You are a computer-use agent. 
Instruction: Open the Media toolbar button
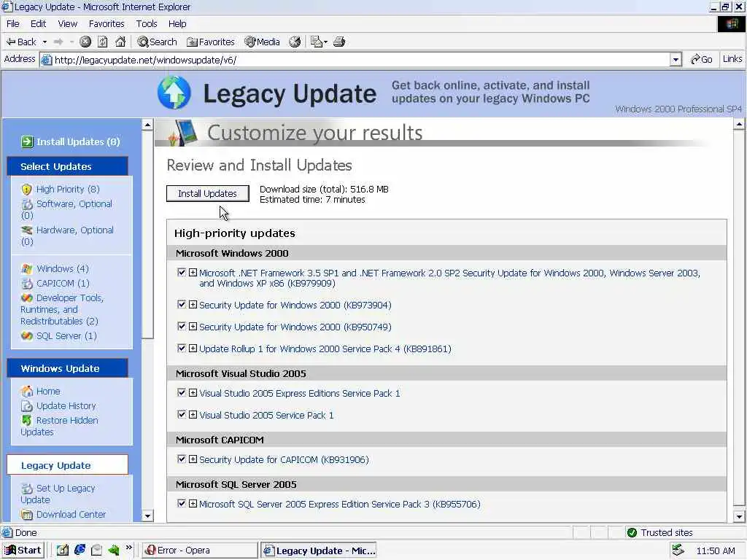[x=262, y=42]
